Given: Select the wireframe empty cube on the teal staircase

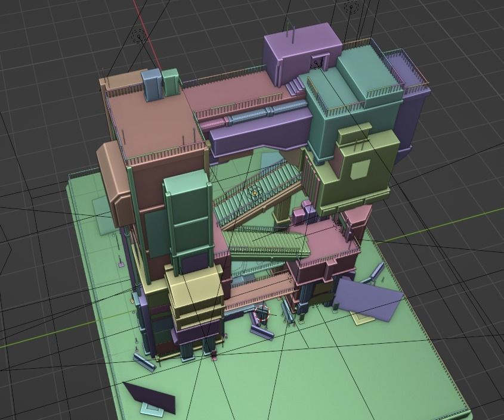Looking at the screenshot, I should (x=255, y=192).
